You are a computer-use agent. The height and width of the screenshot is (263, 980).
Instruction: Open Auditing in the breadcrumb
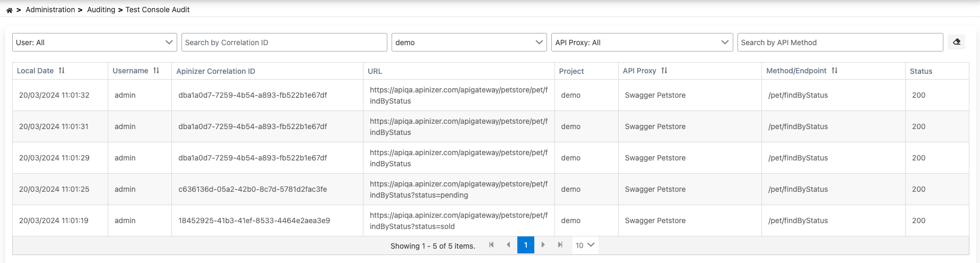coord(101,10)
